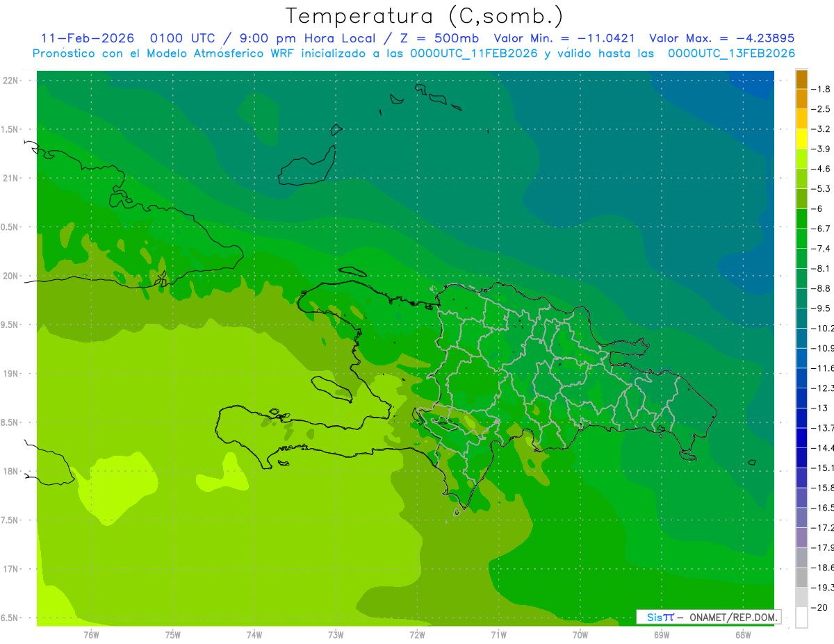The height and width of the screenshot is (644, 834).
Task: Click the '-11.6' colorbar value
Action: coord(823,368)
